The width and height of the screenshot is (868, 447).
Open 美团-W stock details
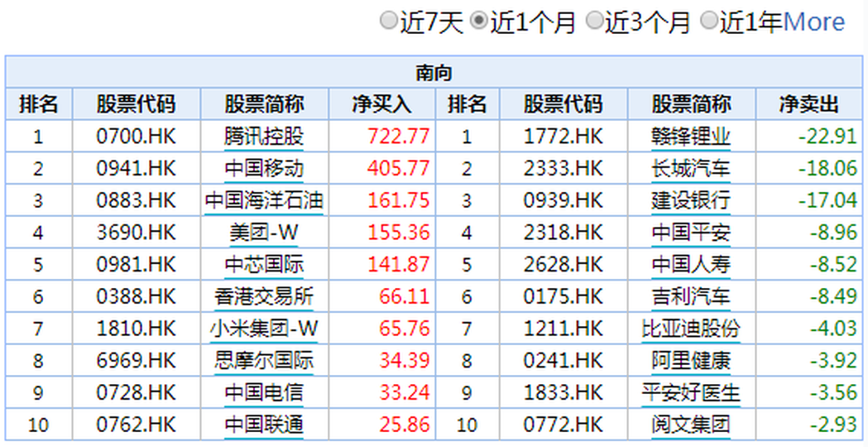click(264, 233)
